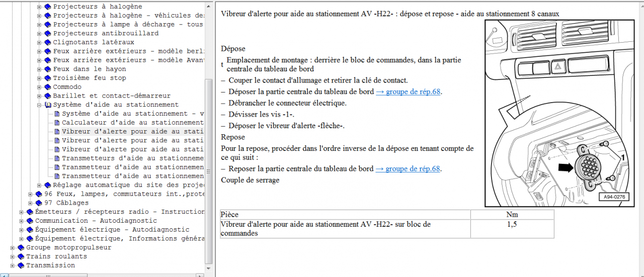
Task: Follow groupe de rép.68 link under Repose
Action: click(408, 169)
